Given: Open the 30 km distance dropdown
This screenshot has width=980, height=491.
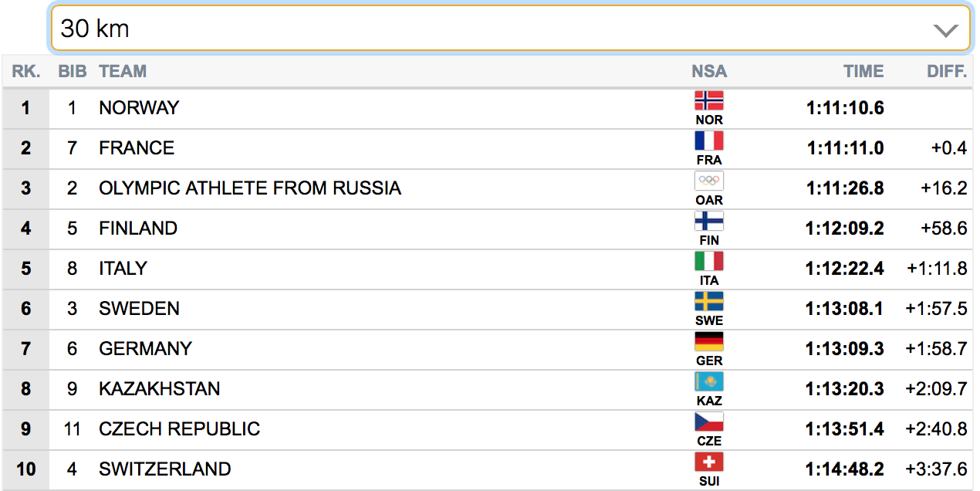Looking at the screenshot, I should (x=510, y=29).
